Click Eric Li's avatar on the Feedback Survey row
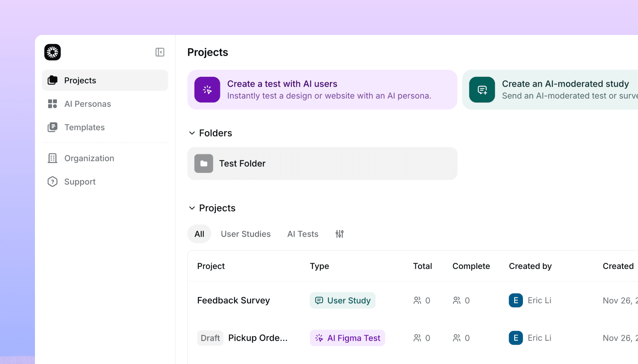638x364 pixels. pyautogui.click(x=516, y=300)
